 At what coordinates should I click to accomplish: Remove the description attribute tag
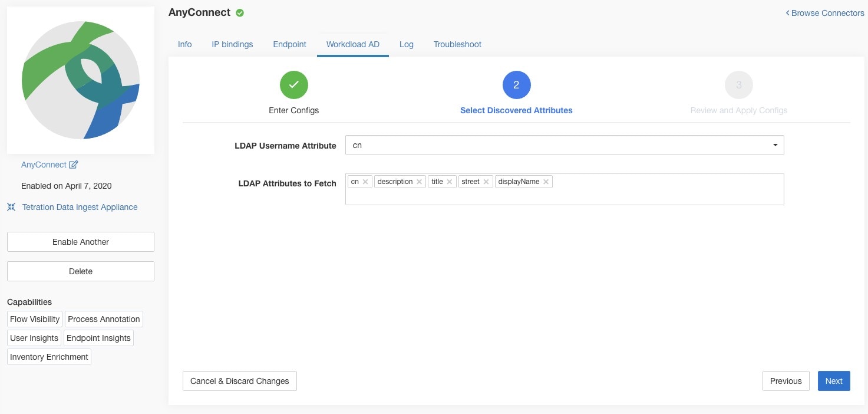[x=419, y=182]
